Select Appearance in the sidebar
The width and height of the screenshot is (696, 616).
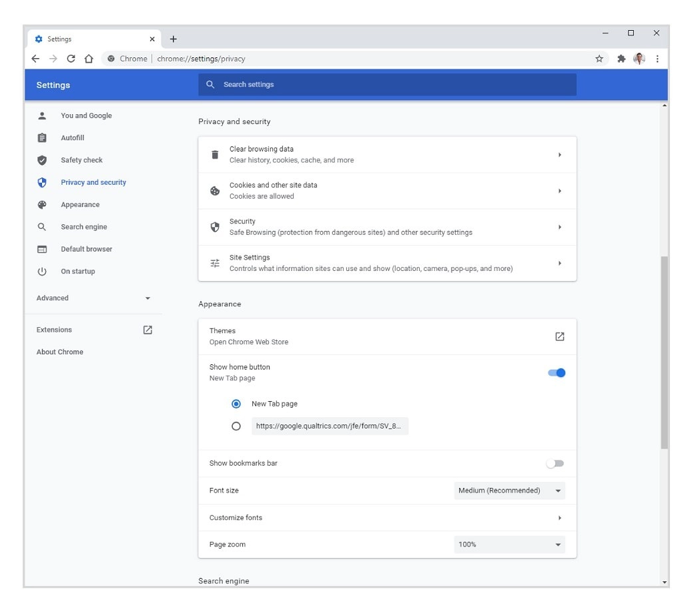(x=80, y=205)
